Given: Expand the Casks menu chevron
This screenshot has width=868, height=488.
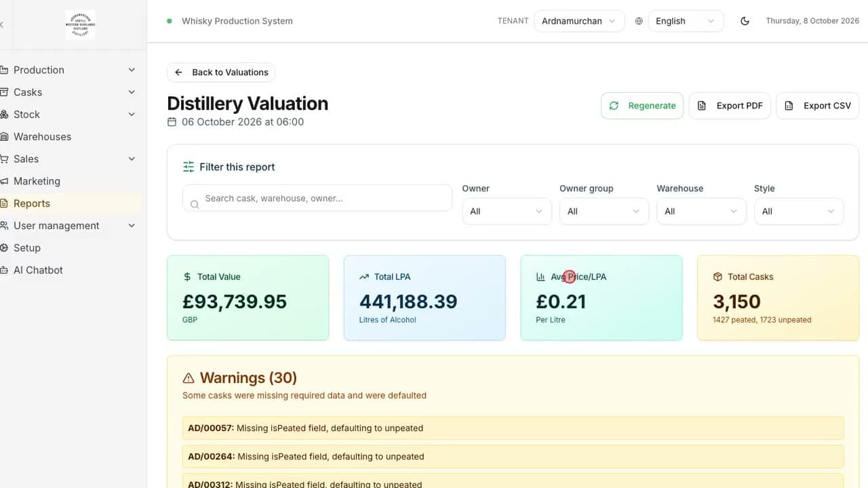Looking at the screenshot, I should [132, 92].
